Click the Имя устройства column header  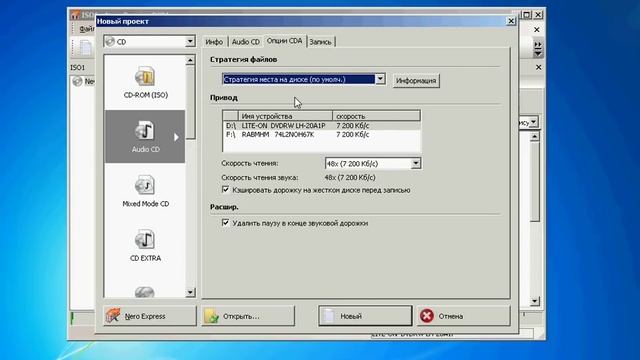[285, 116]
